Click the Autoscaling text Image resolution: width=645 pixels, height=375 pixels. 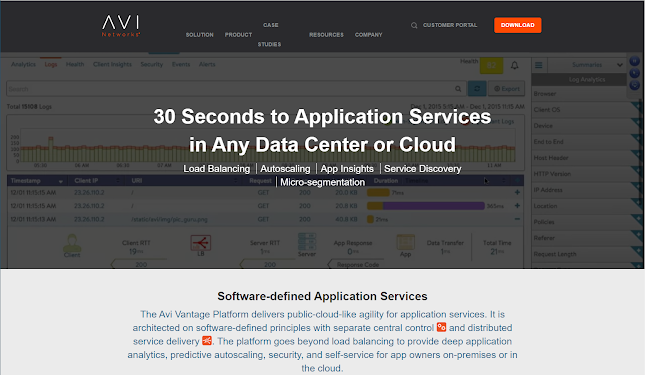(285, 169)
